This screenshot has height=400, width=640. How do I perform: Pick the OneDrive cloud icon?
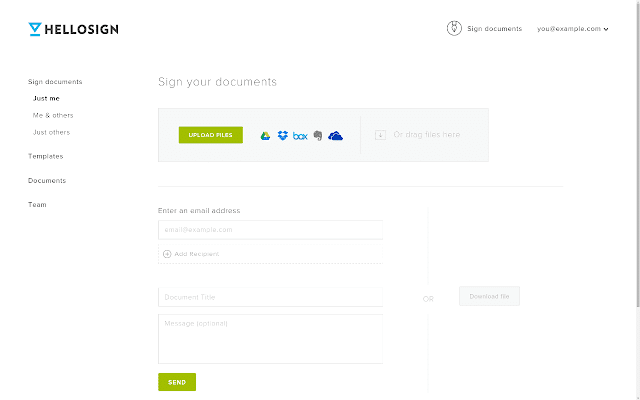(x=336, y=136)
